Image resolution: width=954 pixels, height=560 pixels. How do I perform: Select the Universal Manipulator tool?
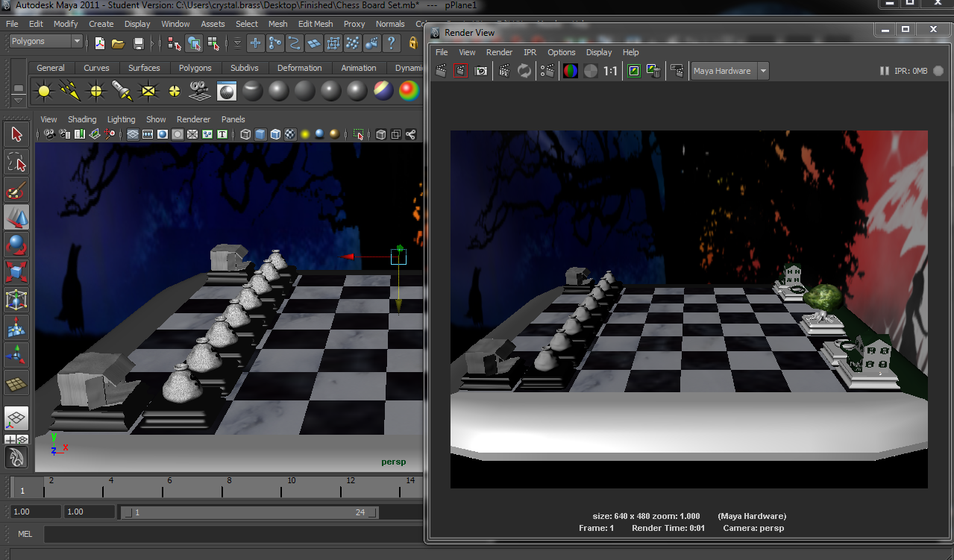tap(16, 300)
